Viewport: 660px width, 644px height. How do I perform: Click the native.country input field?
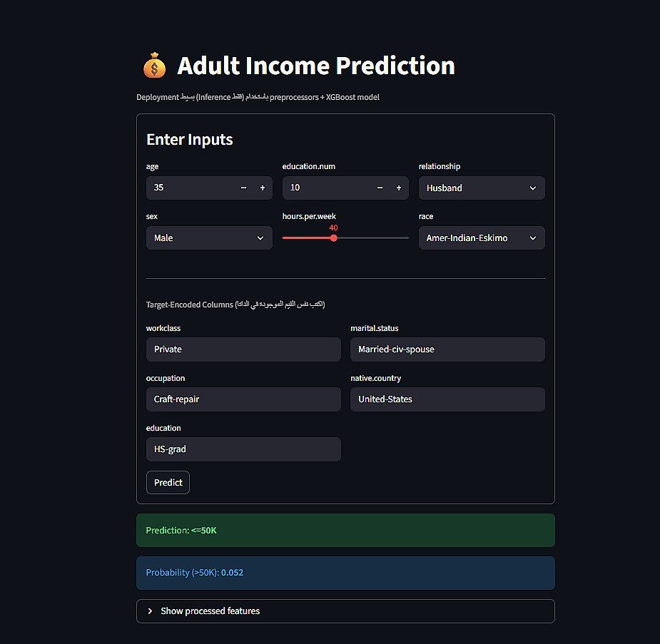coord(447,399)
